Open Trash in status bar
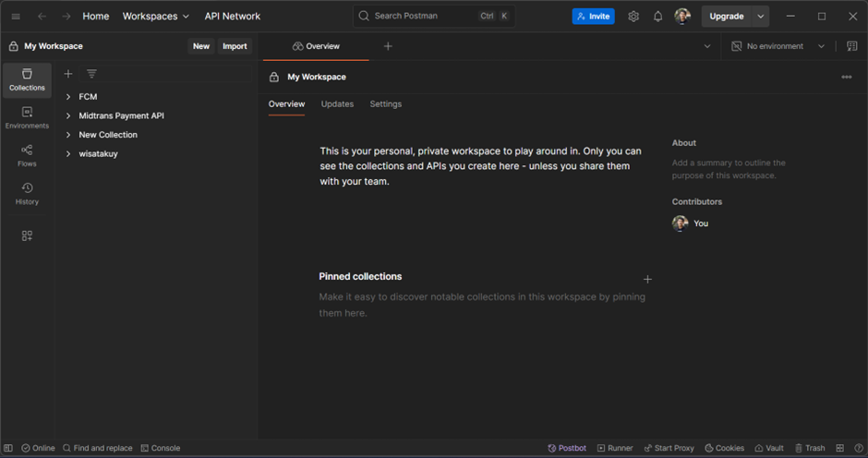 tap(810, 448)
